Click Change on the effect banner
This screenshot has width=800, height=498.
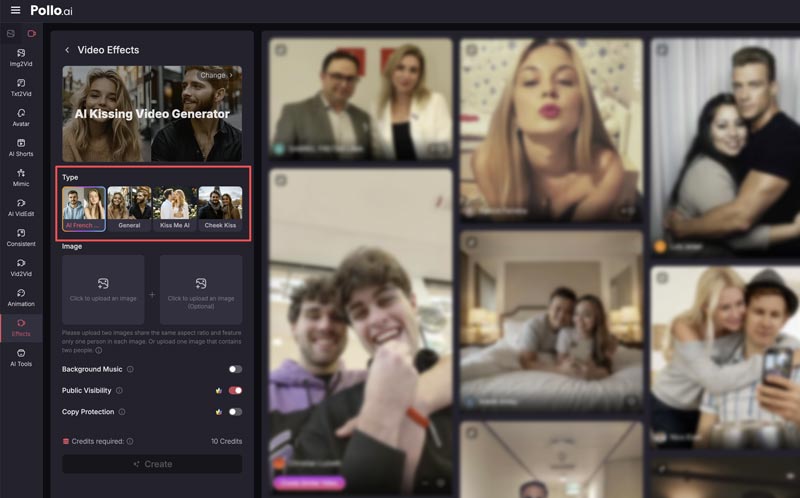click(x=216, y=75)
